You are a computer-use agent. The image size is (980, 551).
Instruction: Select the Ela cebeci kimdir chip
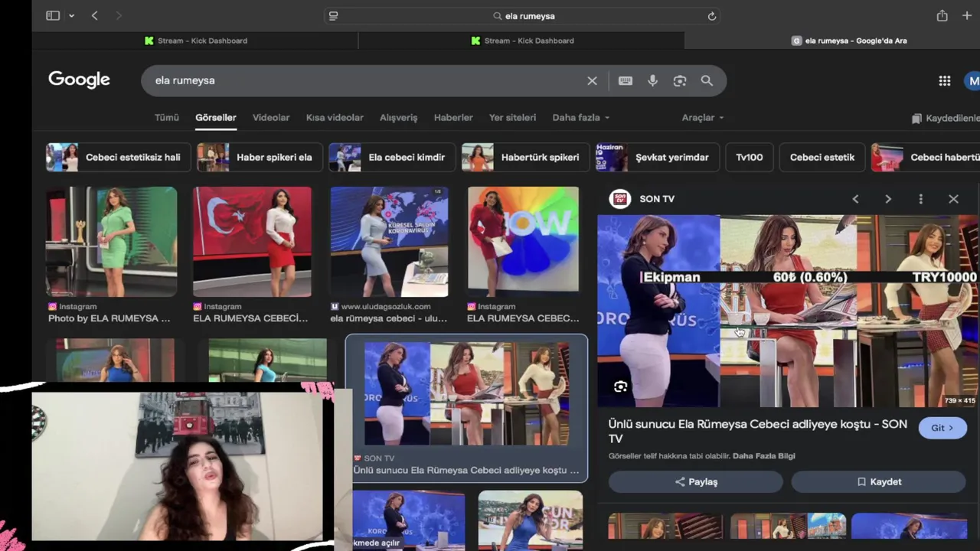point(390,157)
